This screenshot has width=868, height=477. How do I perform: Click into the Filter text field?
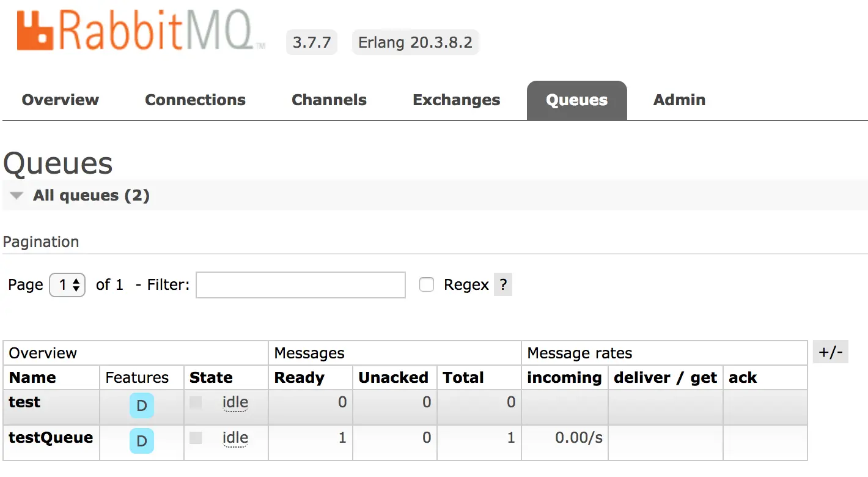pyautogui.click(x=300, y=285)
